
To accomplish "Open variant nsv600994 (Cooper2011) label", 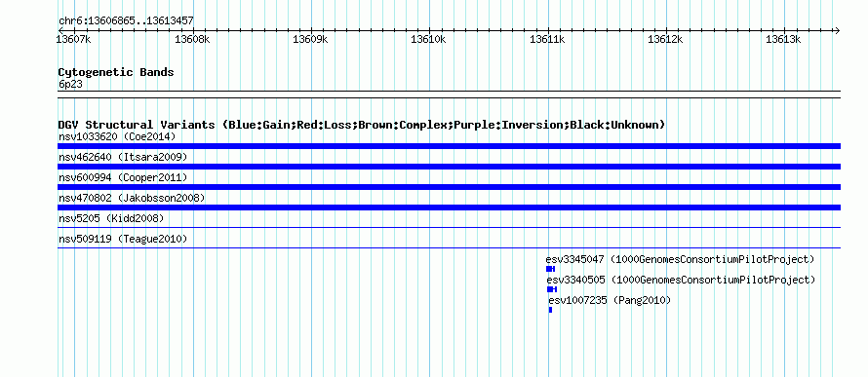I will [x=123, y=177].
